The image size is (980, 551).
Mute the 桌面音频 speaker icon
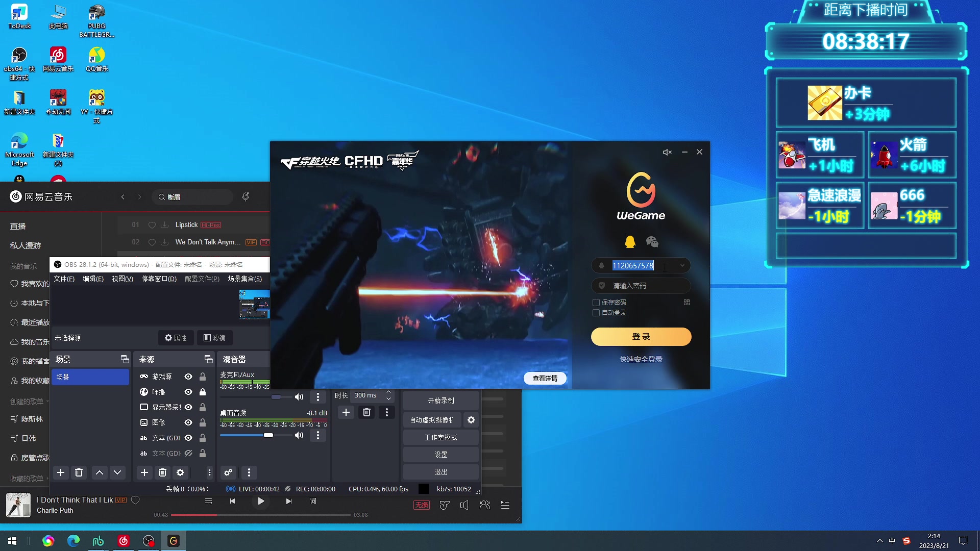tap(299, 435)
